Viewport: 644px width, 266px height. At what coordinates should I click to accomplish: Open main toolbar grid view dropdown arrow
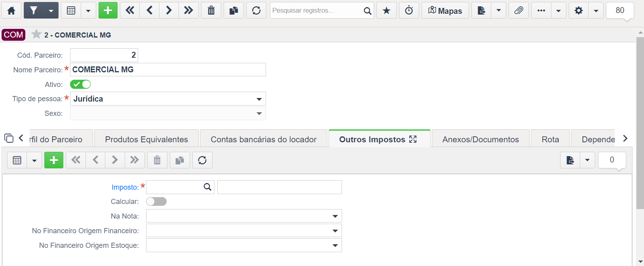[x=88, y=10]
